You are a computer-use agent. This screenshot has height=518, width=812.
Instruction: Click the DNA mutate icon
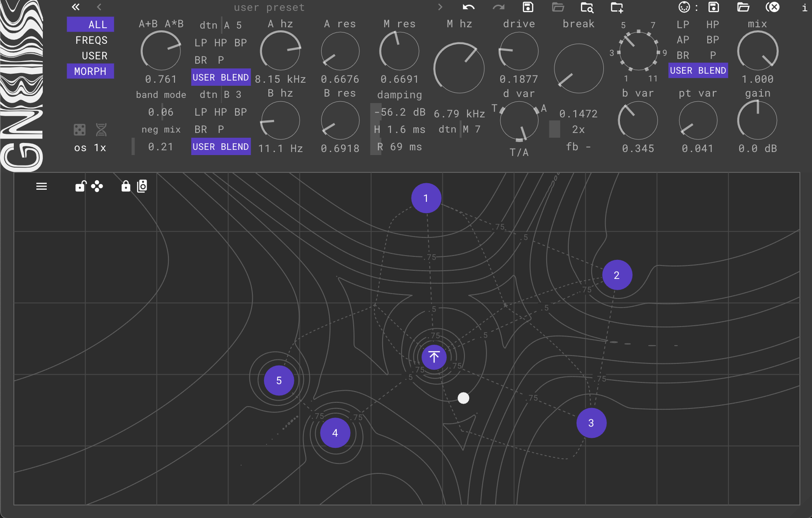pyautogui.click(x=101, y=129)
